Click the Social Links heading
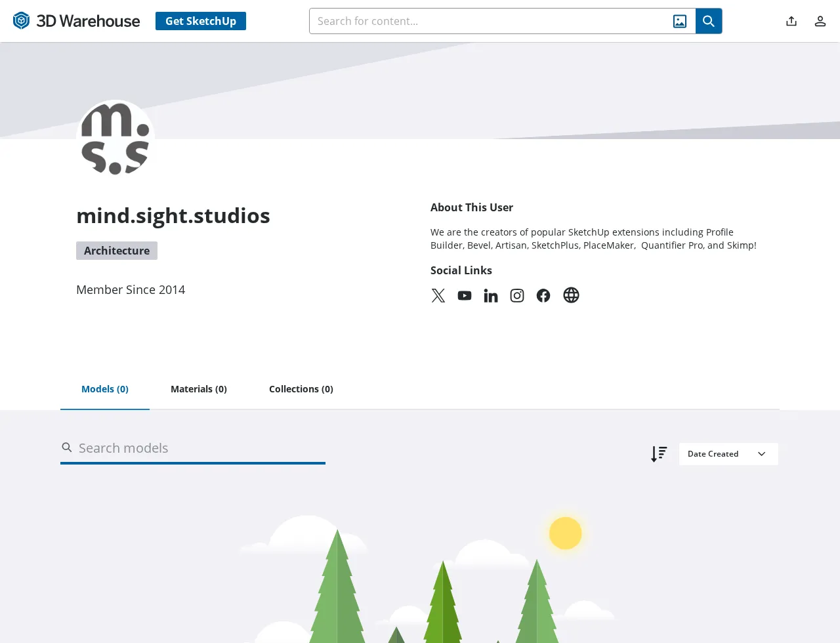 [x=461, y=270]
